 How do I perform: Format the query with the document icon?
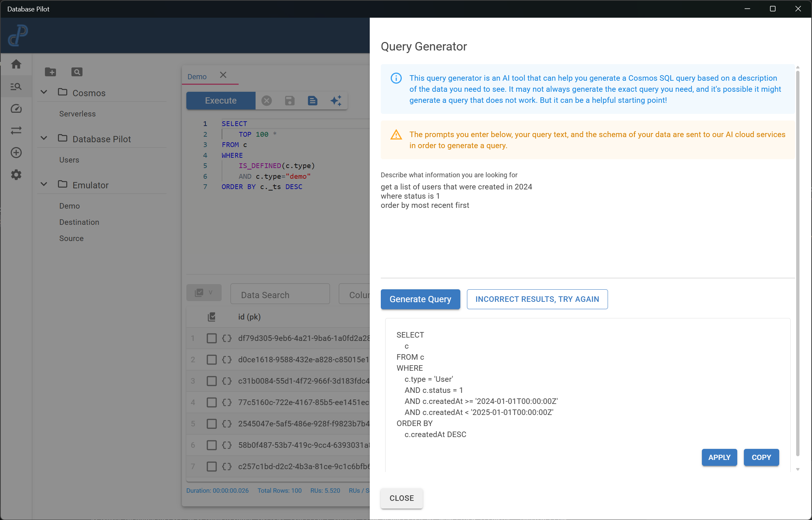pyautogui.click(x=312, y=100)
